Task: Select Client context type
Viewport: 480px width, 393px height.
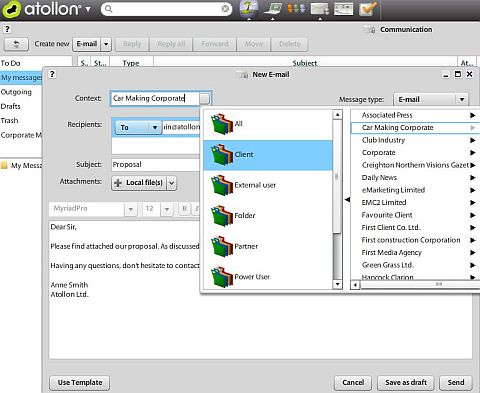Action: tap(267, 155)
